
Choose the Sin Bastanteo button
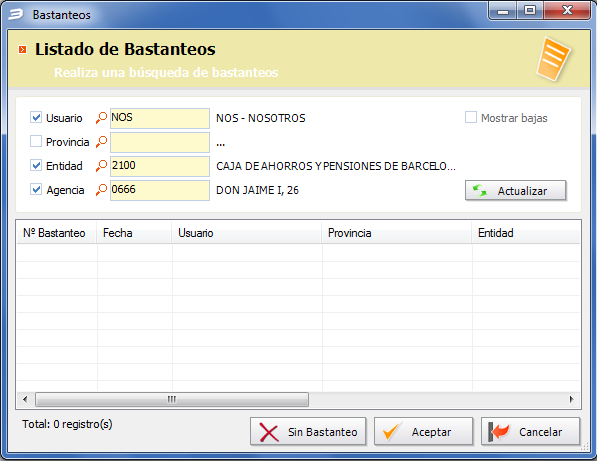coord(308,432)
